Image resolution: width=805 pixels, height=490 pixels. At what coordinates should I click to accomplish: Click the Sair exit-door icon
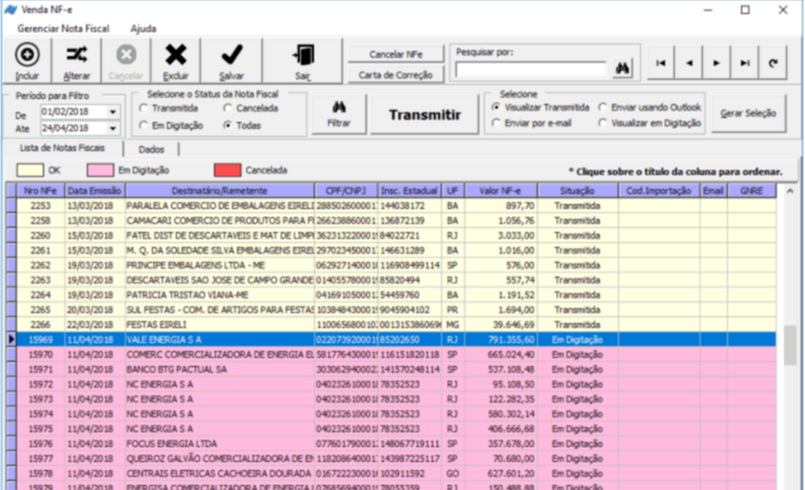coord(302,56)
